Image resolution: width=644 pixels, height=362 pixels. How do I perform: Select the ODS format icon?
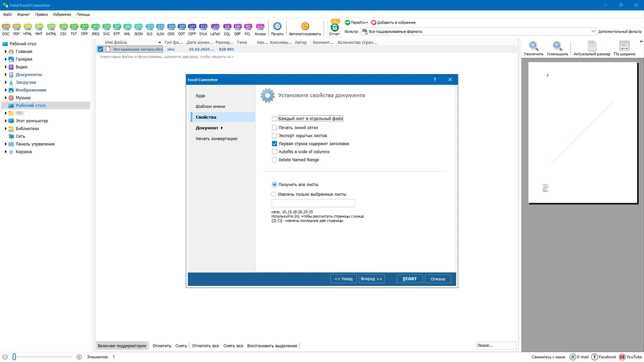(171, 29)
